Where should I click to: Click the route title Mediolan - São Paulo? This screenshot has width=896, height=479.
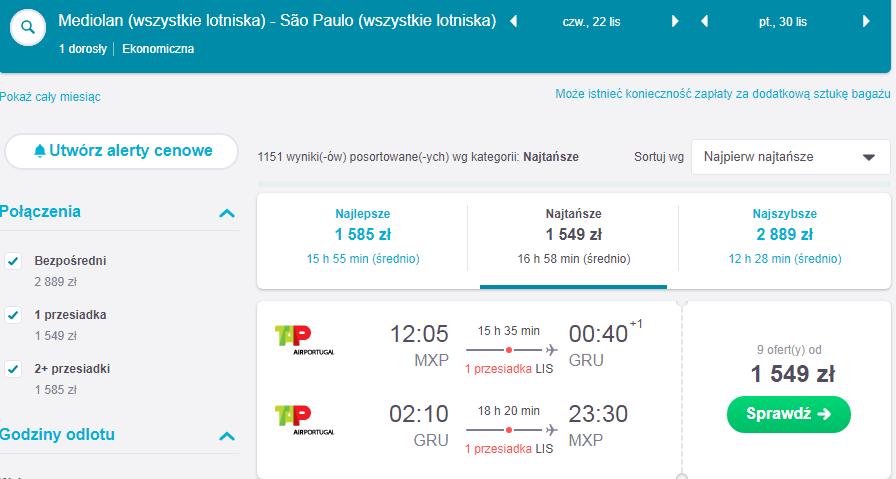coord(277,21)
